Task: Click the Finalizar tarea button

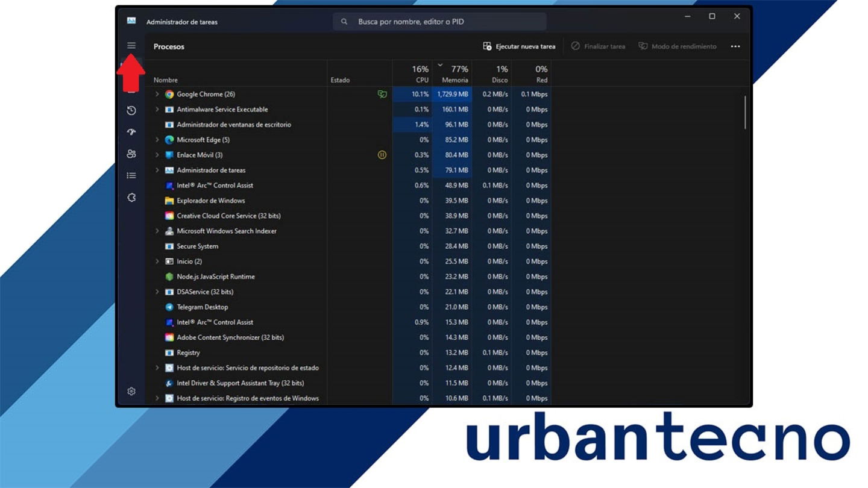Action: tap(598, 46)
